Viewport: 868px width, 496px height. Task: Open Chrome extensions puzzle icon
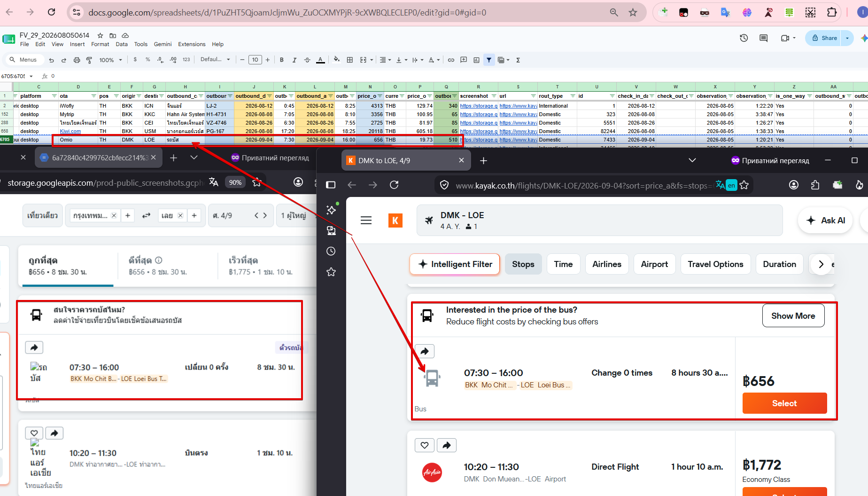click(831, 13)
